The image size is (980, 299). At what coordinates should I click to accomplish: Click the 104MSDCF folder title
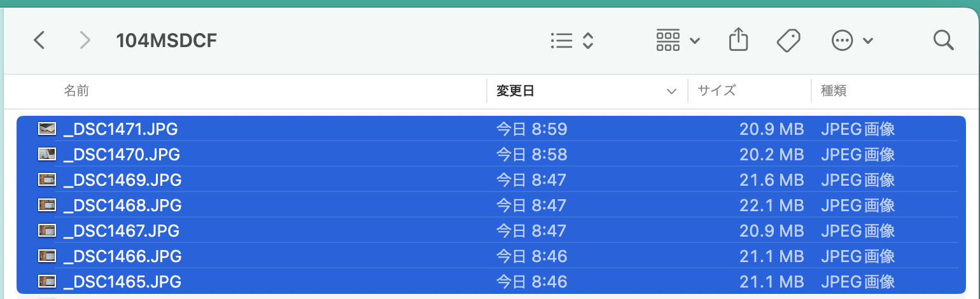[x=167, y=41]
